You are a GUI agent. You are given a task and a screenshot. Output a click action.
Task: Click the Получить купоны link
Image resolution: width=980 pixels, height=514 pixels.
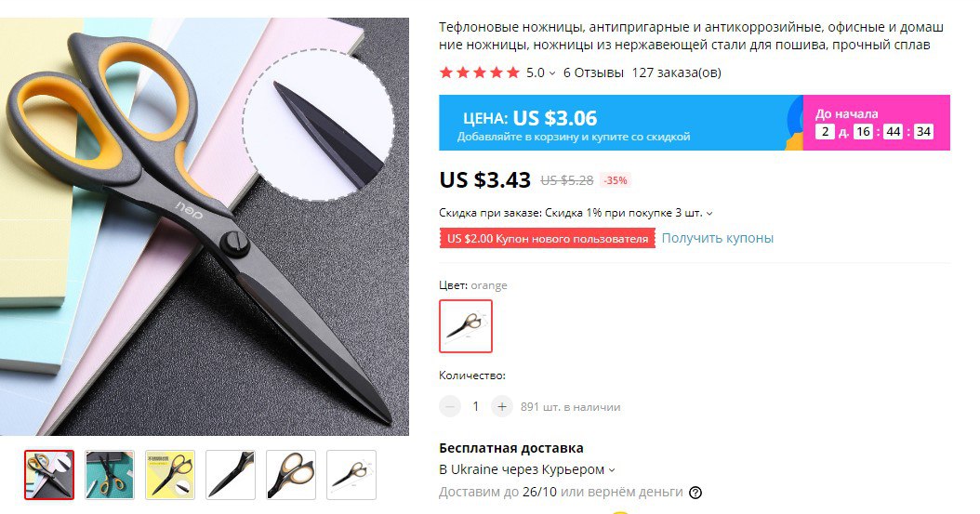coord(718,238)
